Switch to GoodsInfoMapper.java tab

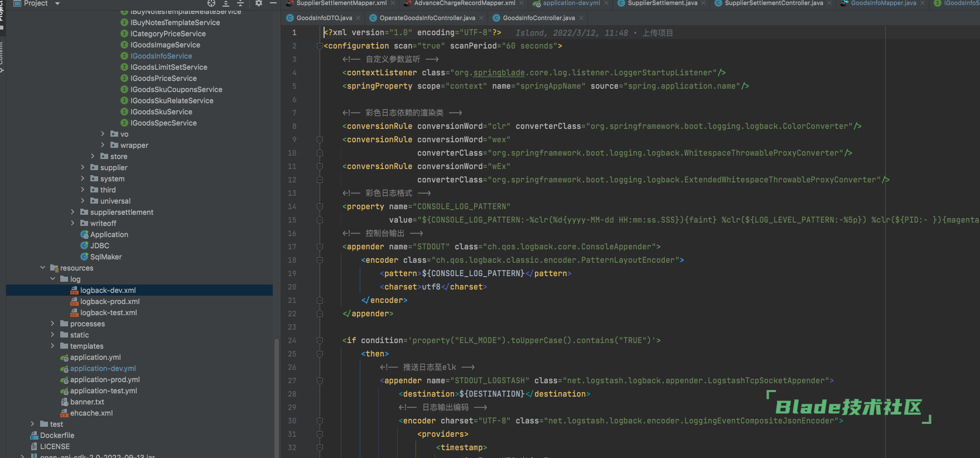pyautogui.click(x=883, y=3)
